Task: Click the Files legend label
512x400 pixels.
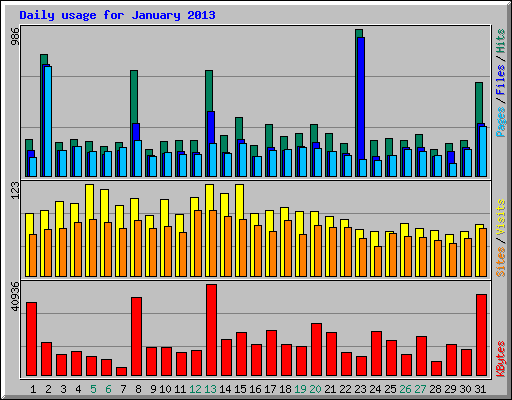Action: click(501, 79)
